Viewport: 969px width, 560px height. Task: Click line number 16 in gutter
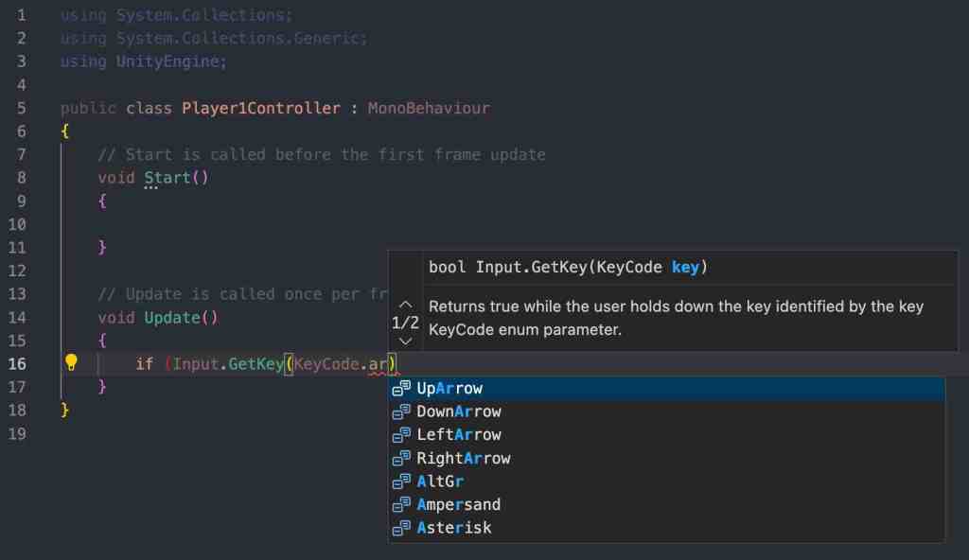pos(21,364)
